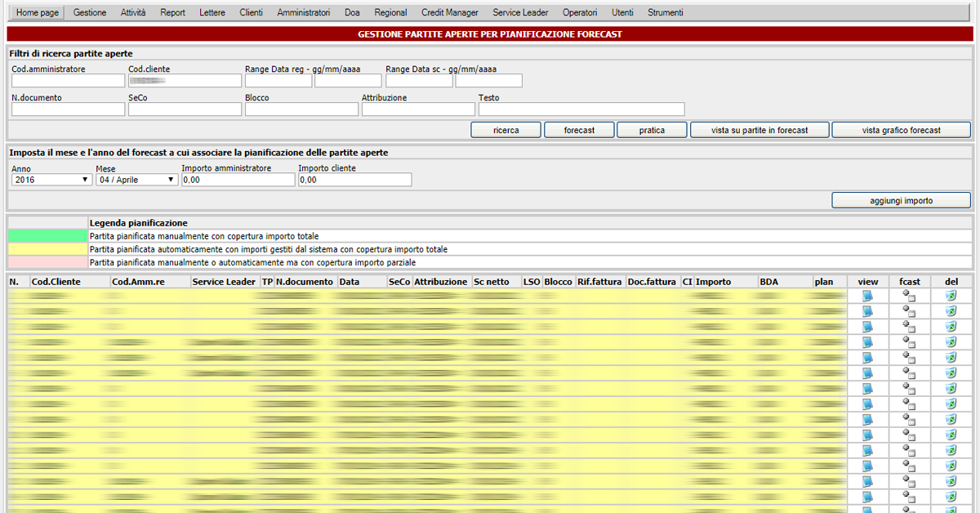
Task: Click fcast add icon in first table row
Action: click(x=909, y=296)
